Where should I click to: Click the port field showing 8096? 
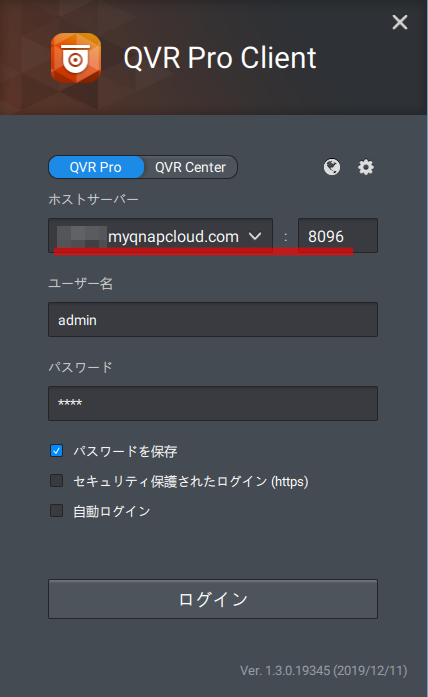338,236
